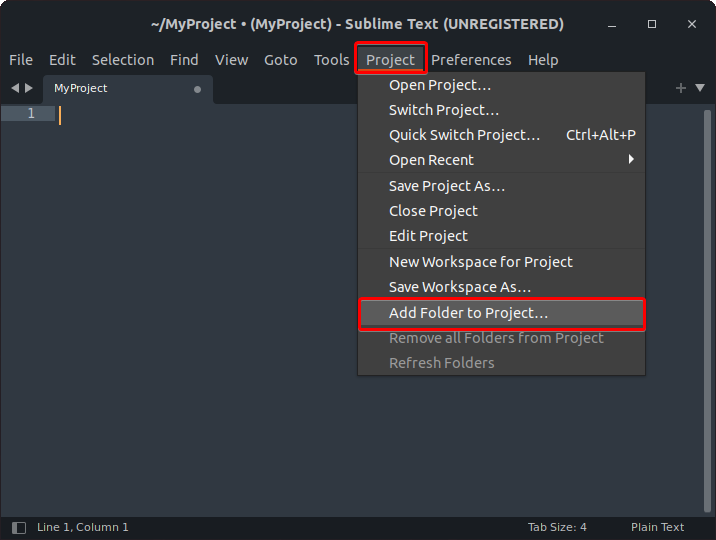
Task: Open the Tools menu
Action: pyautogui.click(x=332, y=60)
